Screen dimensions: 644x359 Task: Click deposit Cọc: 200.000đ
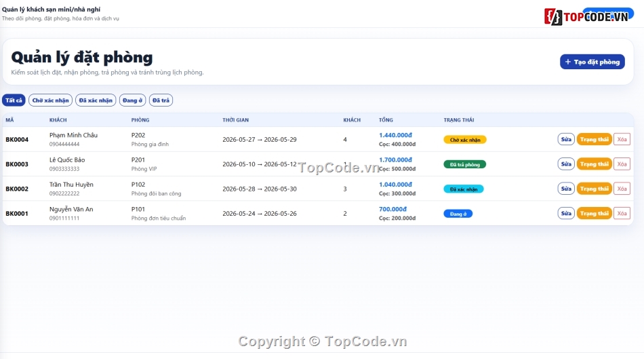(397, 218)
